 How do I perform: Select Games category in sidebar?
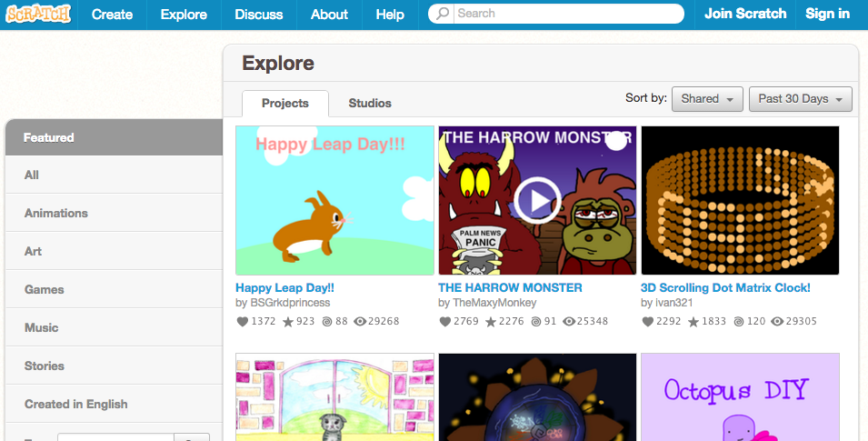pos(114,290)
